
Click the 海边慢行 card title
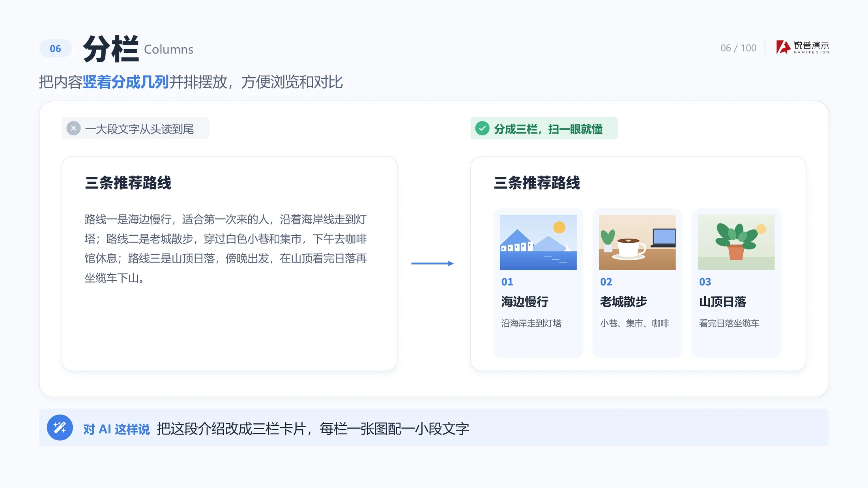tap(525, 302)
